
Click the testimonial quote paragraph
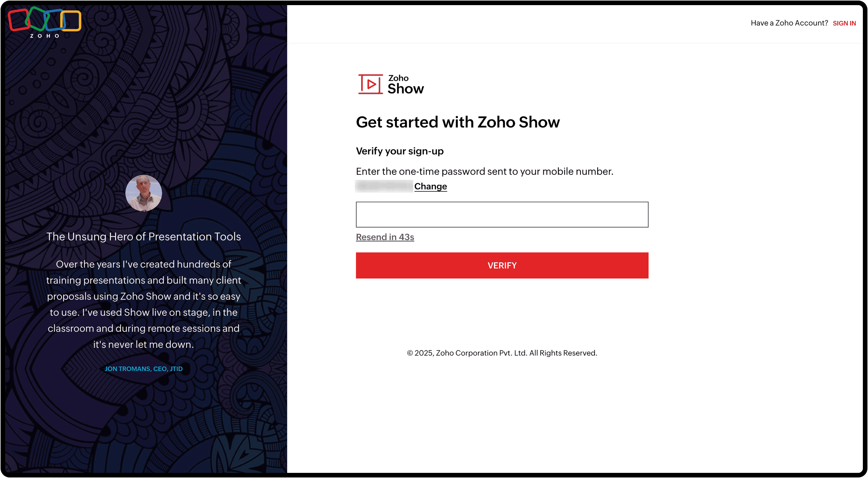coord(143,304)
